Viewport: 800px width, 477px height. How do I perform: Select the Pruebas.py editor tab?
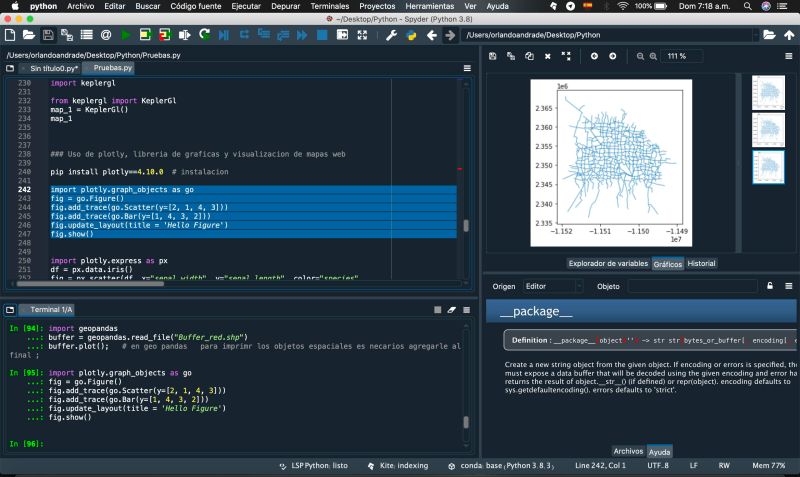(x=109, y=68)
